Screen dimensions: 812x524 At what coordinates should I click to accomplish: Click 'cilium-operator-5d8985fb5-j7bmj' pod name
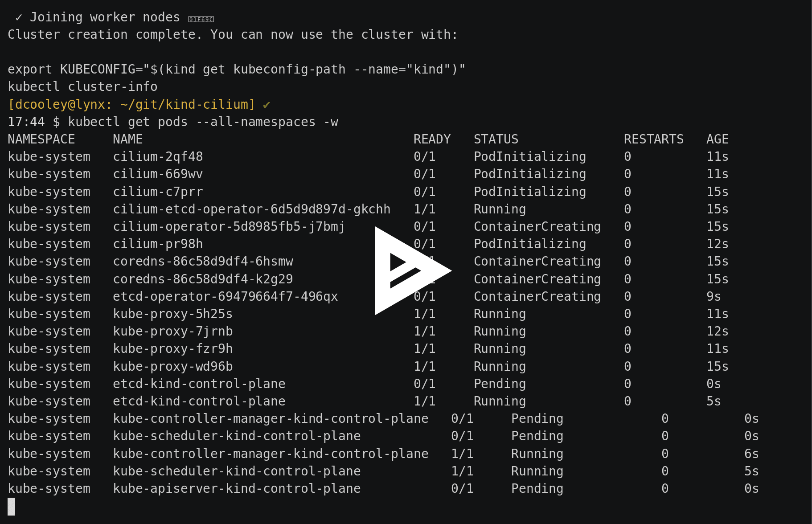229,227
